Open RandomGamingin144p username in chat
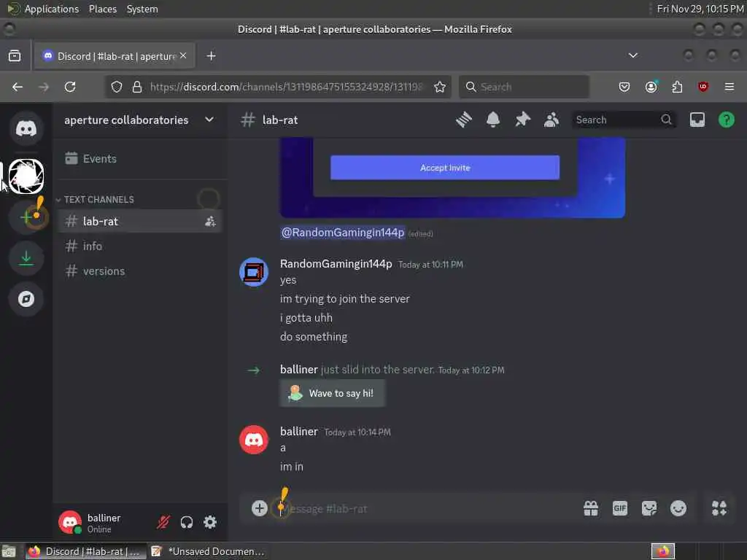 coord(336,264)
